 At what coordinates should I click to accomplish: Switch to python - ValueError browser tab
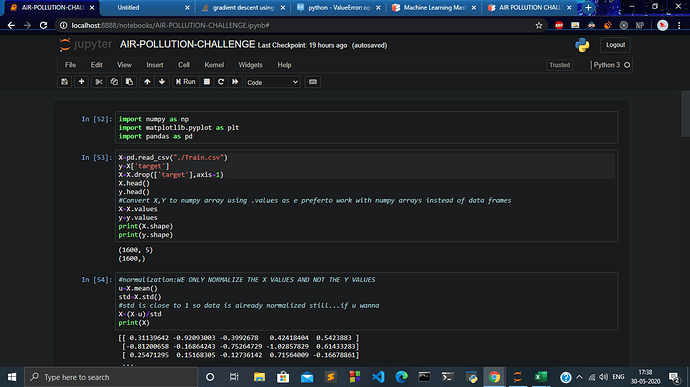point(339,7)
